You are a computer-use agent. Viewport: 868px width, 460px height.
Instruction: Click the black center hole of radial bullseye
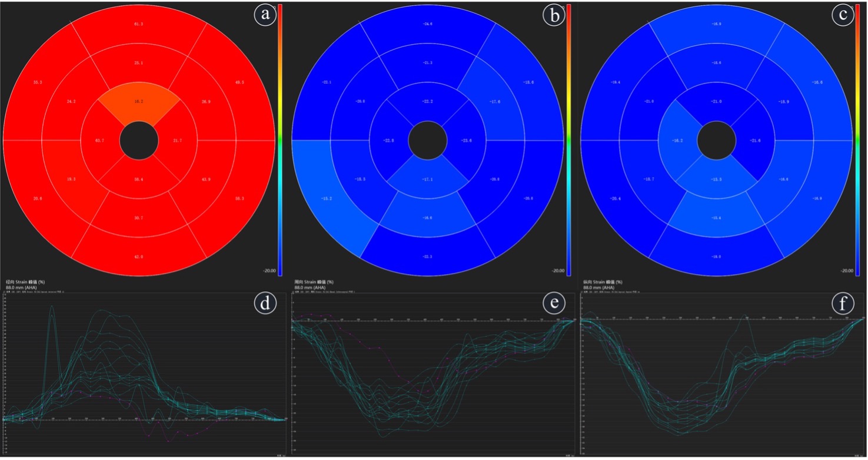tap(138, 141)
